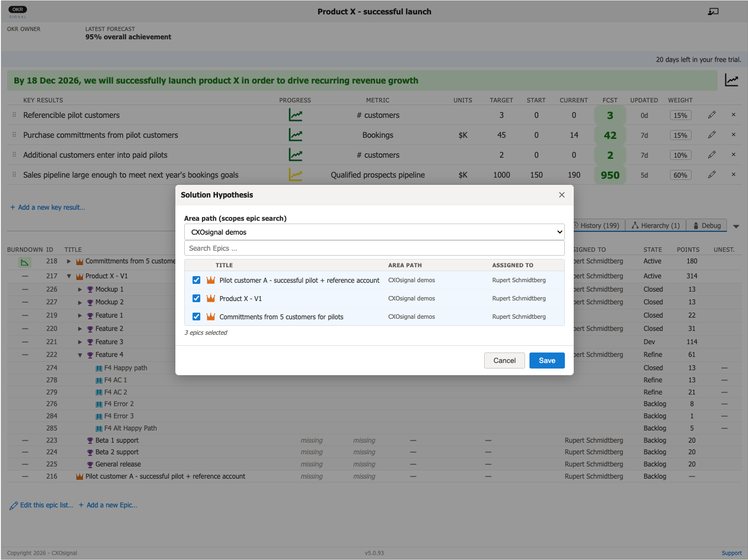Click trophy icon beside Beta 1 support

tap(90, 440)
